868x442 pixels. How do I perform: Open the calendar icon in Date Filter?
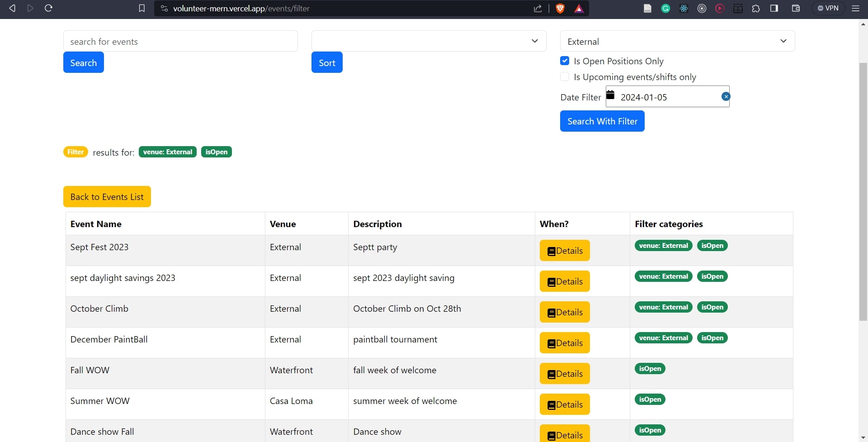coord(610,95)
